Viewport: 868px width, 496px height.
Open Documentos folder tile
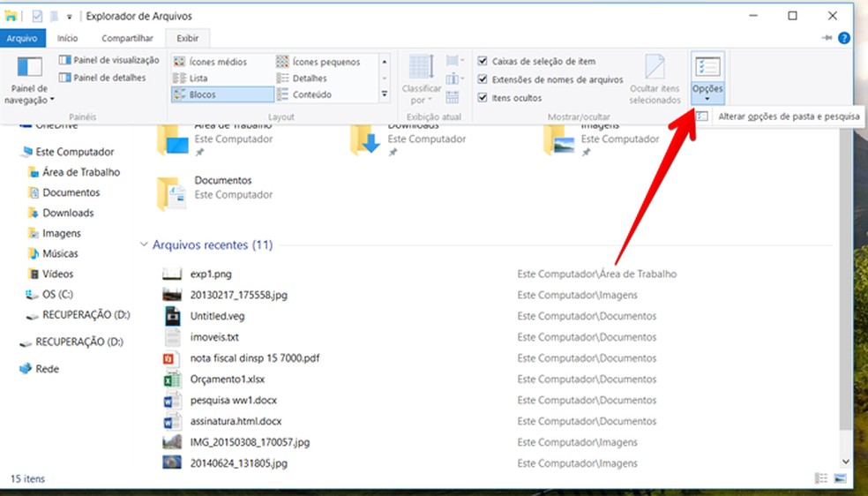215,193
